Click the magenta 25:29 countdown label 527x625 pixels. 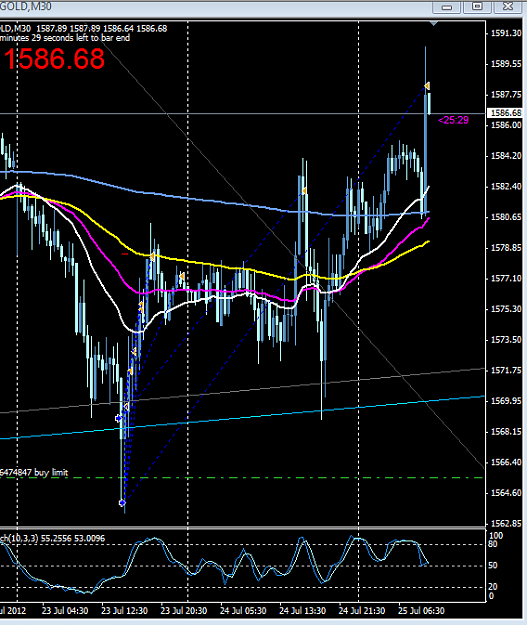tap(453, 120)
